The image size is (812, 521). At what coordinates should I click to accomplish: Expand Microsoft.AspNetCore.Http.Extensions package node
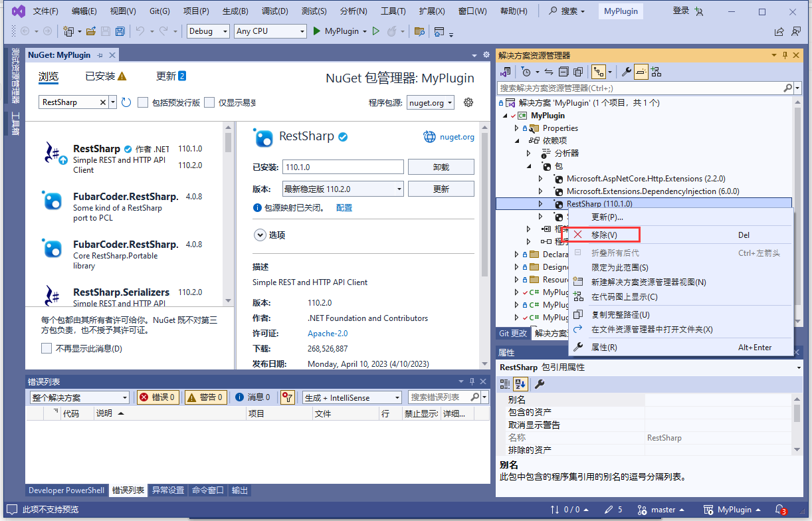pos(541,179)
